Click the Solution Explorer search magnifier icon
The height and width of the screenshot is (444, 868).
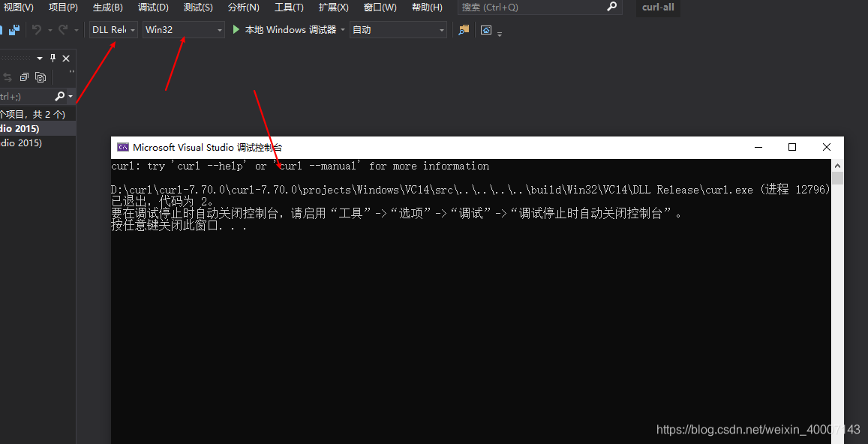pos(60,96)
